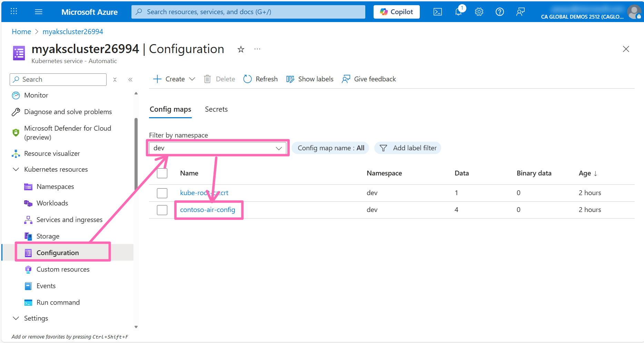Open the Filter by namespace dropdown
Viewport: 644px width, 343px height.
218,148
